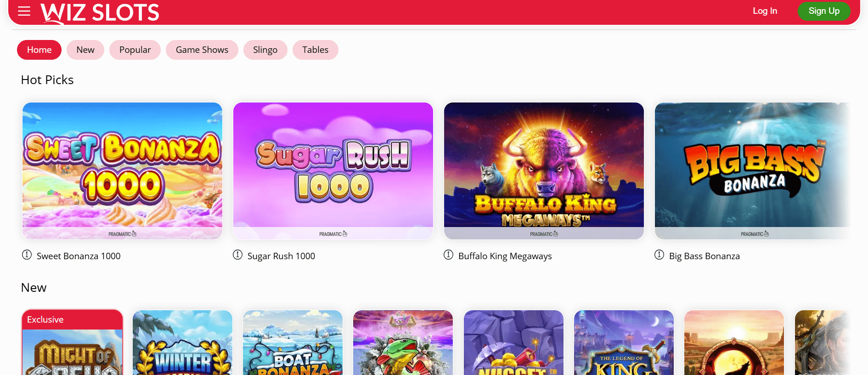Click the Log In link
Viewport: 868px width, 375px height.
coord(765,11)
